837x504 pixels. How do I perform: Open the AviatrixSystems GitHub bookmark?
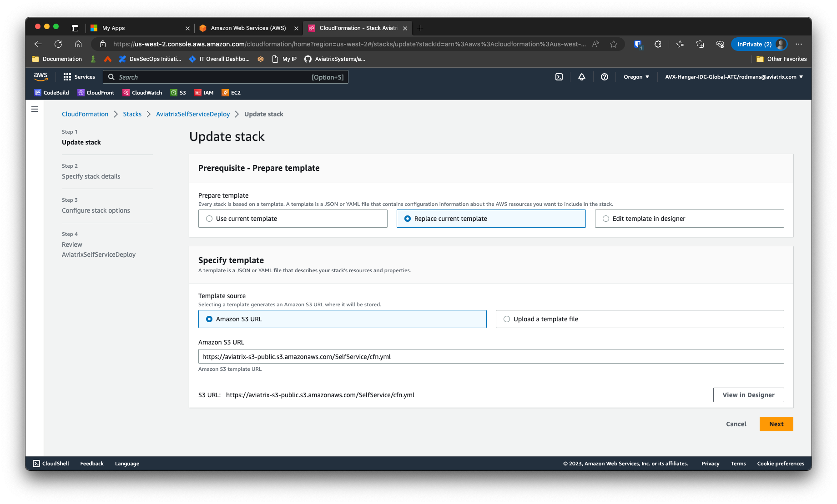click(335, 59)
